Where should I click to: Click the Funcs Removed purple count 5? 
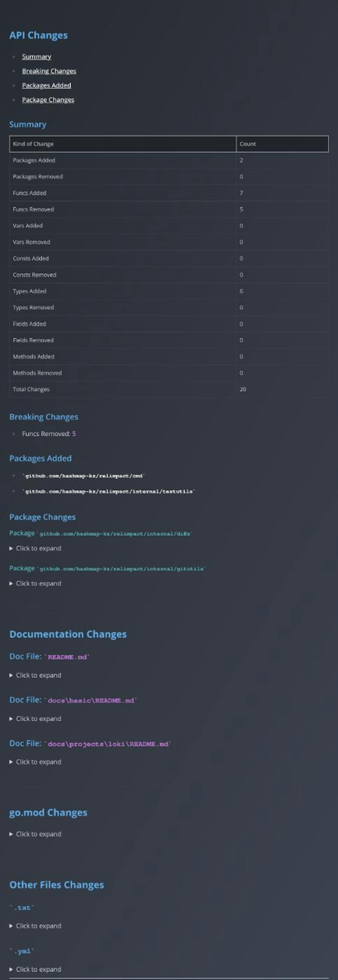coord(74,434)
